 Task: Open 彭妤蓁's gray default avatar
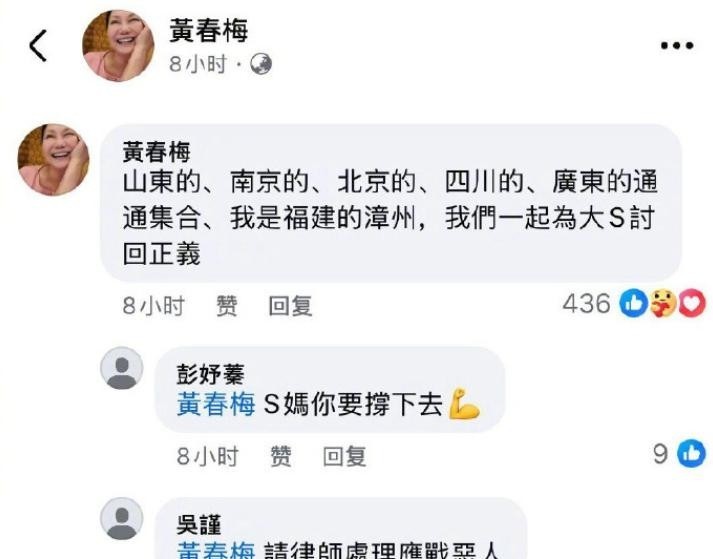(x=121, y=368)
